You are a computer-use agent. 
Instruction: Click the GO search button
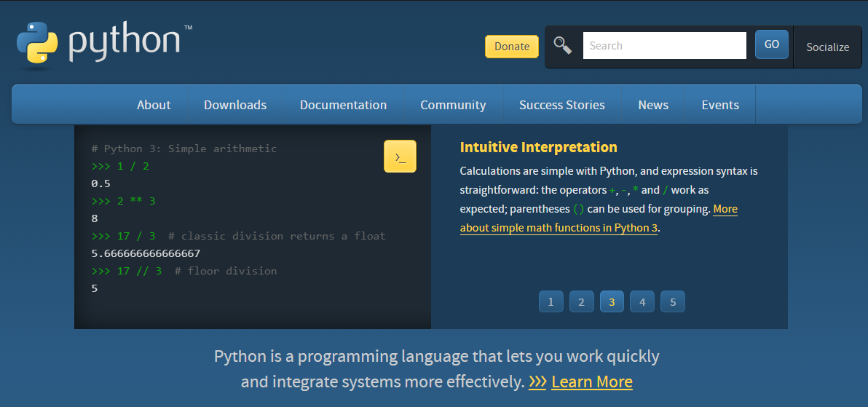click(x=772, y=44)
